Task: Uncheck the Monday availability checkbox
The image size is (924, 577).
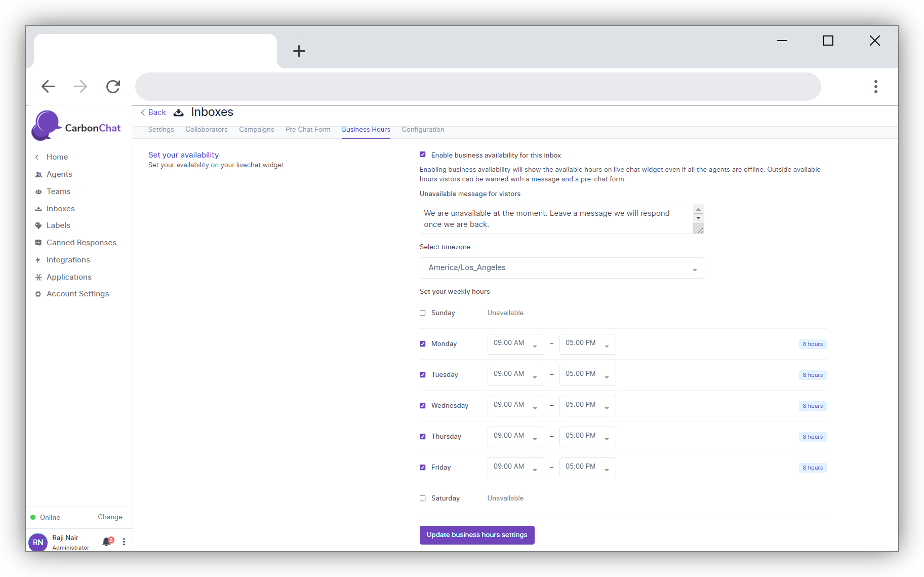Action: (x=423, y=344)
